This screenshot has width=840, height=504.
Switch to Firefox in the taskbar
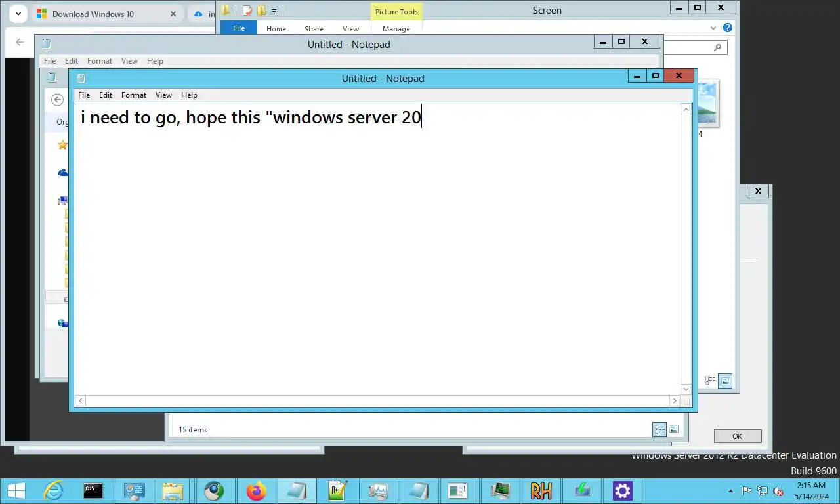(256, 491)
